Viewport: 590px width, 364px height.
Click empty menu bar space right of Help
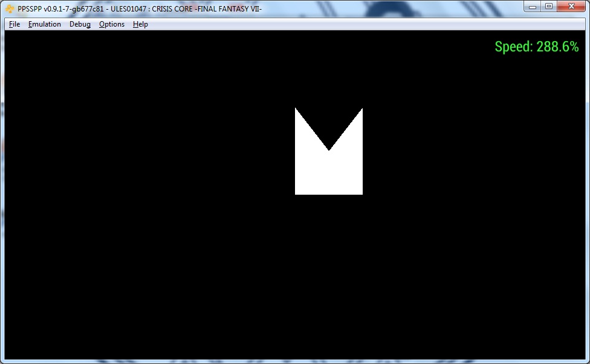tap(363, 24)
